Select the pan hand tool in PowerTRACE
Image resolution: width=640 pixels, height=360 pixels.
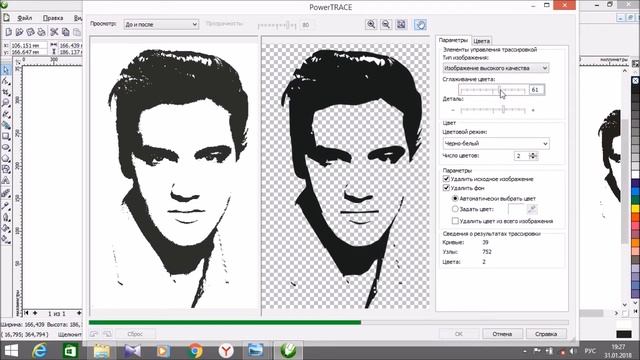[x=420, y=24]
